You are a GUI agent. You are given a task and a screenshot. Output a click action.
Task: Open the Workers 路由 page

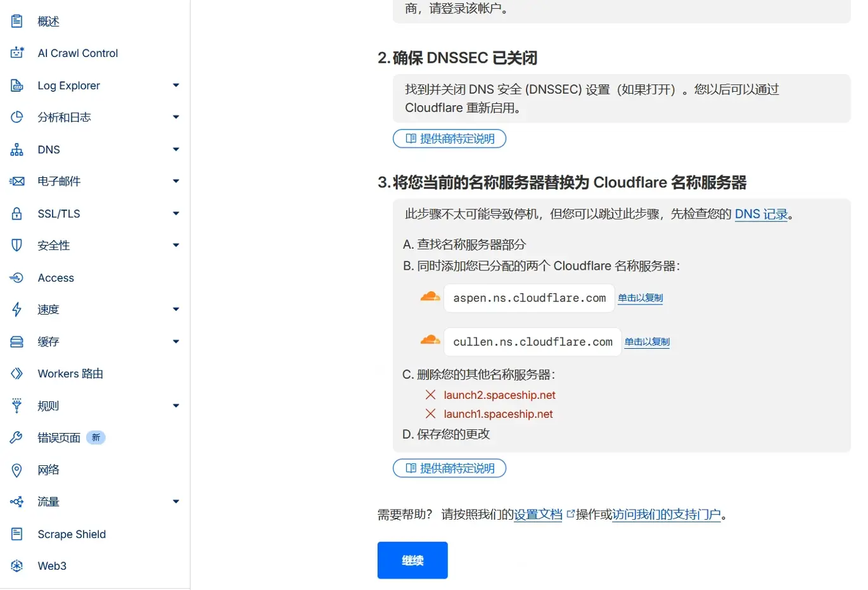tap(70, 373)
